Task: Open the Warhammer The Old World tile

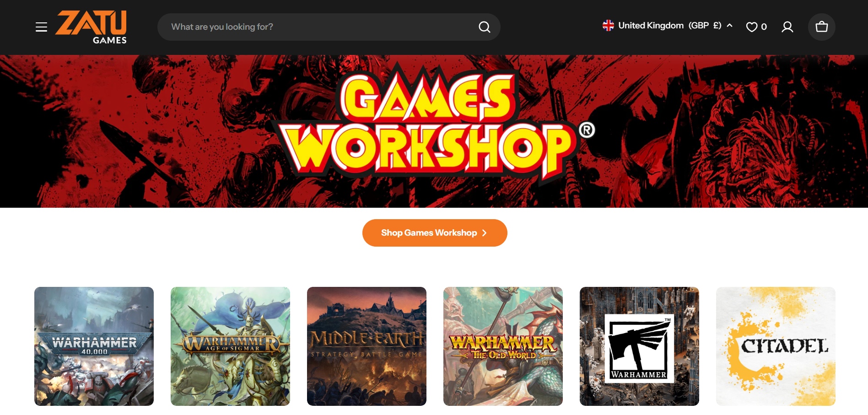Action: pos(503,346)
